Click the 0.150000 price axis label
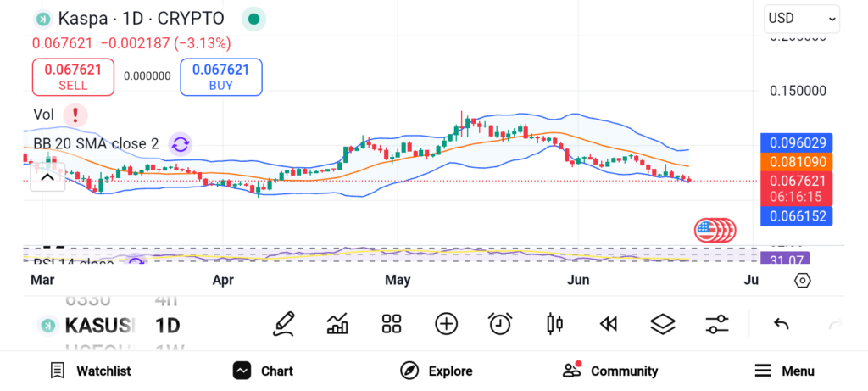 coord(798,91)
